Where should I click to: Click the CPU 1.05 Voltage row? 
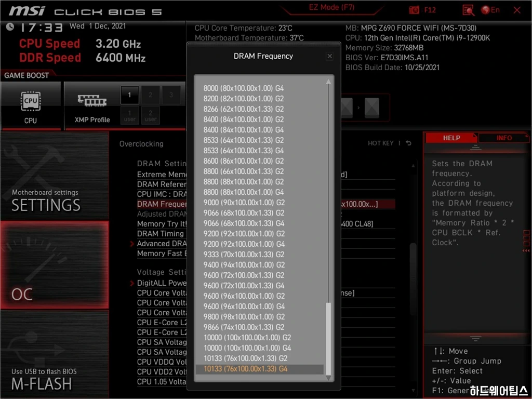point(162,382)
